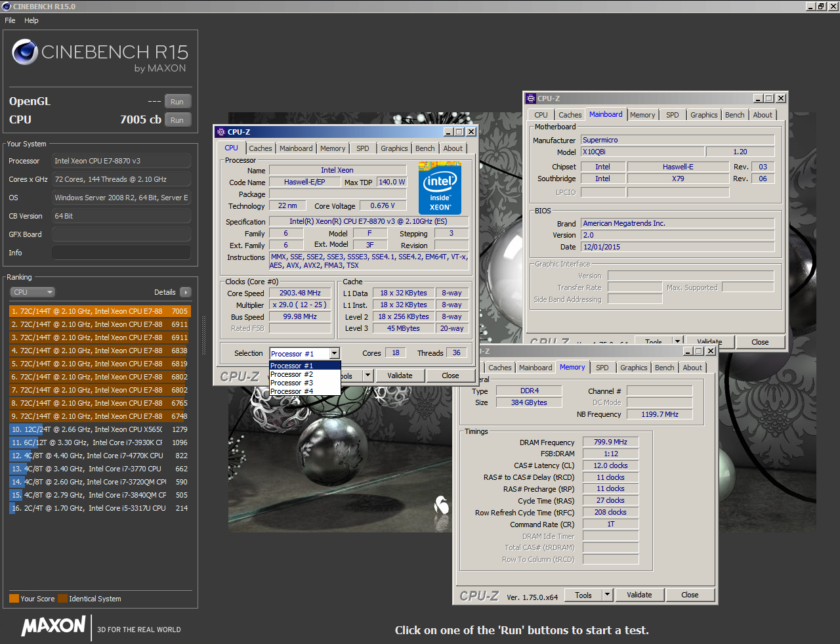Open the Tools dropdown arrow in the Memory window
The height and width of the screenshot is (644, 840).
607,595
